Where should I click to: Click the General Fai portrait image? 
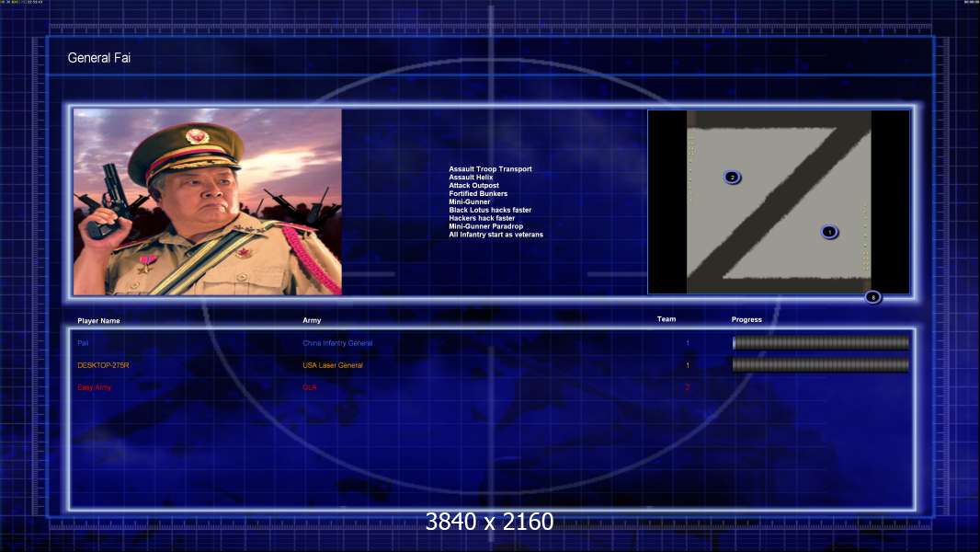(208, 201)
